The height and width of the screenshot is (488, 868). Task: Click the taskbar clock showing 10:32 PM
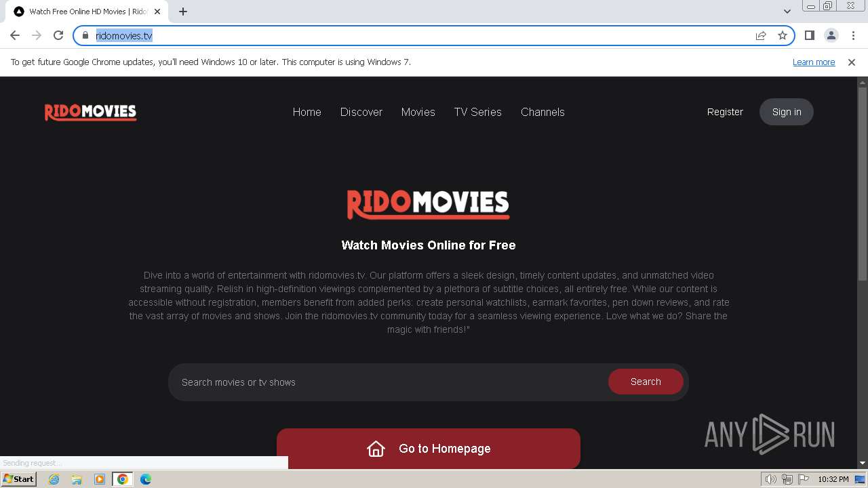[x=833, y=479]
